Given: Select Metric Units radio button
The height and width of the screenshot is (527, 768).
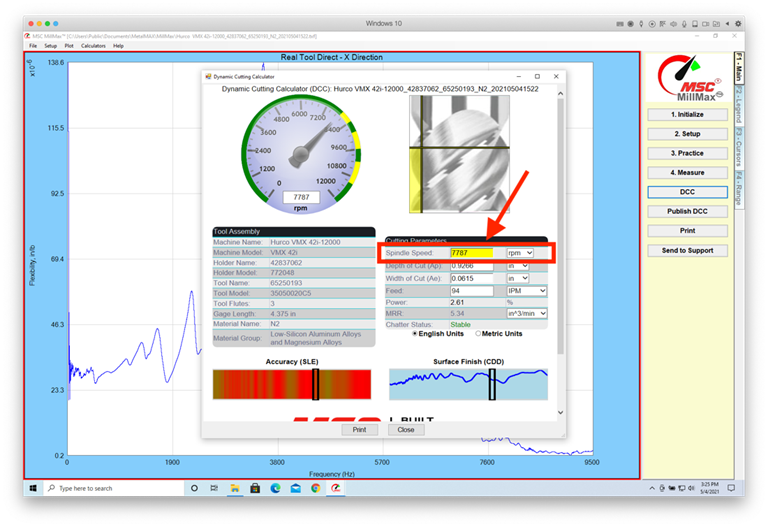Looking at the screenshot, I should [x=478, y=334].
